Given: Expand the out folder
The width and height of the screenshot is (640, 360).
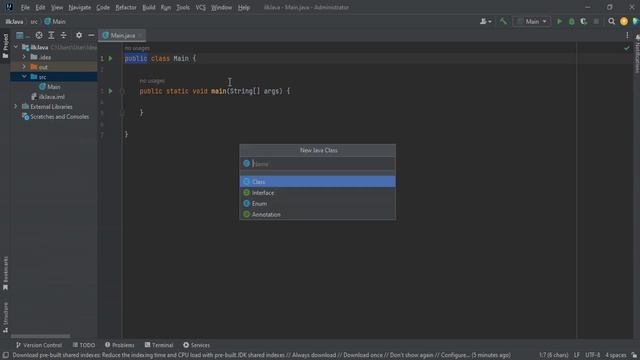Looking at the screenshot, I should [24, 67].
